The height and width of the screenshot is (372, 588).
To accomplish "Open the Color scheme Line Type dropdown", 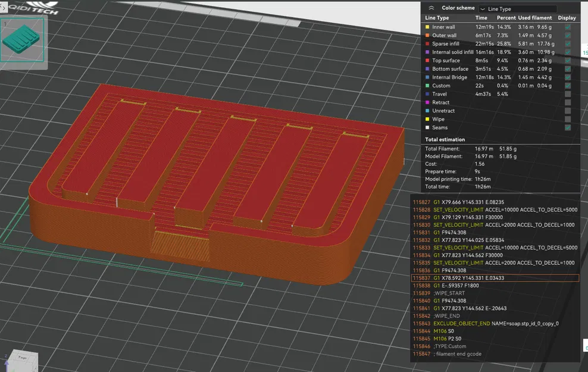I will pos(518,9).
